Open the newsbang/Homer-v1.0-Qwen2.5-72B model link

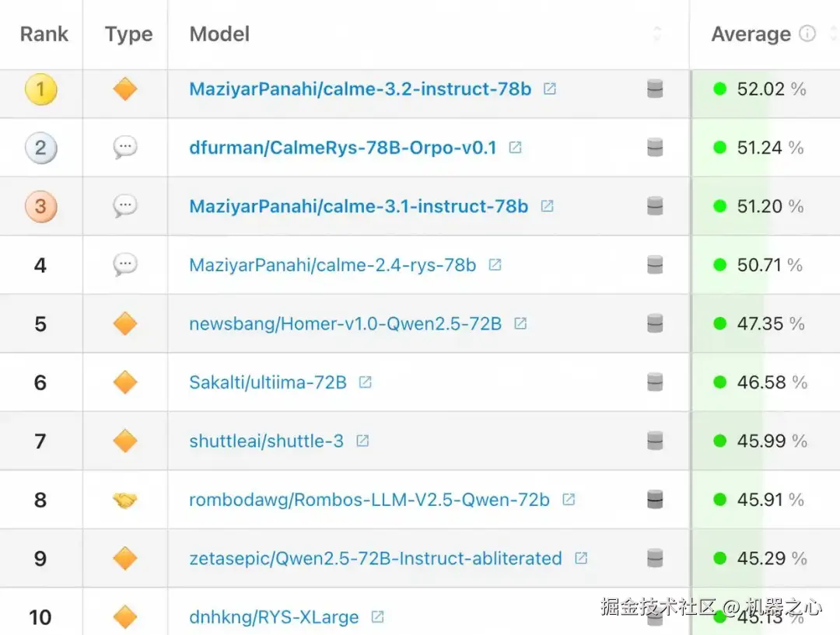(x=345, y=324)
